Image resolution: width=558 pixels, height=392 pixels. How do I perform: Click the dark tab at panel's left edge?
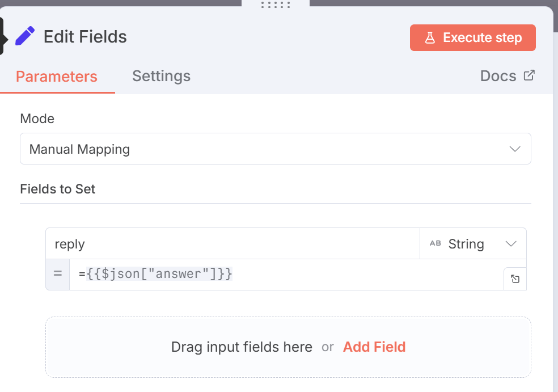click(x=2, y=36)
